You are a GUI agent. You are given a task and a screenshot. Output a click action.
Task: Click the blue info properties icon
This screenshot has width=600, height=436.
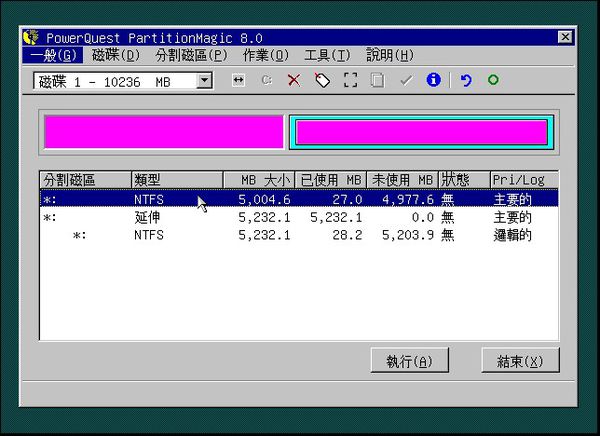click(433, 81)
